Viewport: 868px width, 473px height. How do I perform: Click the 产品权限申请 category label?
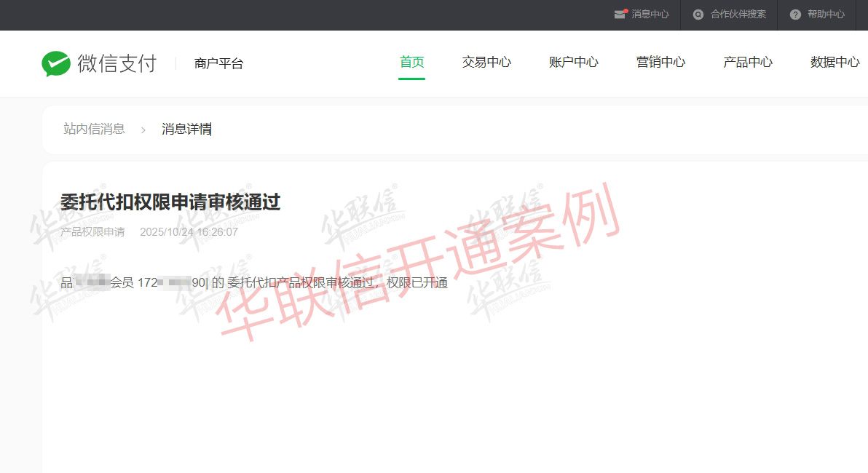click(x=92, y=232)
